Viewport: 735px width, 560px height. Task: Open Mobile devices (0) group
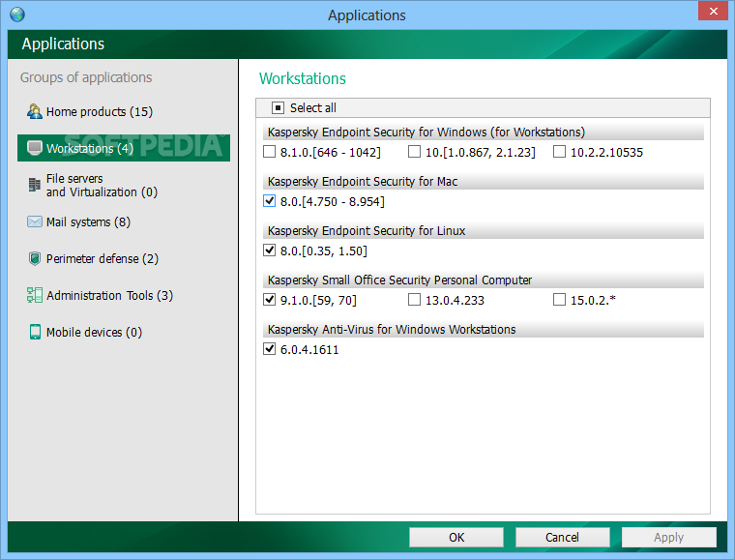124,332
